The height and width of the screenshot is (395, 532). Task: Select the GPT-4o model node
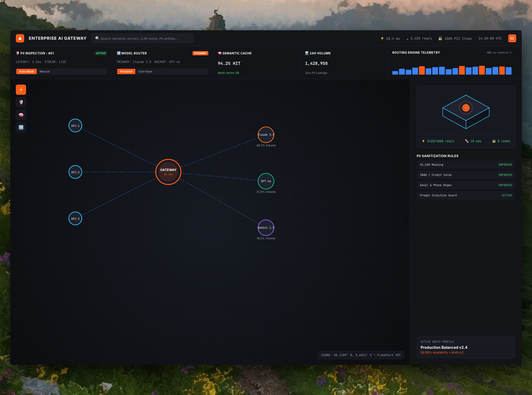266,181
